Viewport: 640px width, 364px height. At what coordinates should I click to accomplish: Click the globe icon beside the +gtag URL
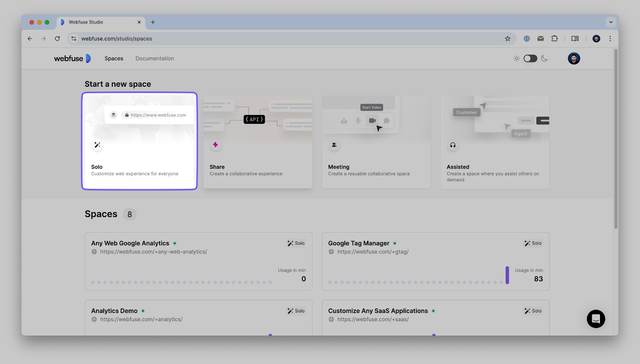[331, 252]
